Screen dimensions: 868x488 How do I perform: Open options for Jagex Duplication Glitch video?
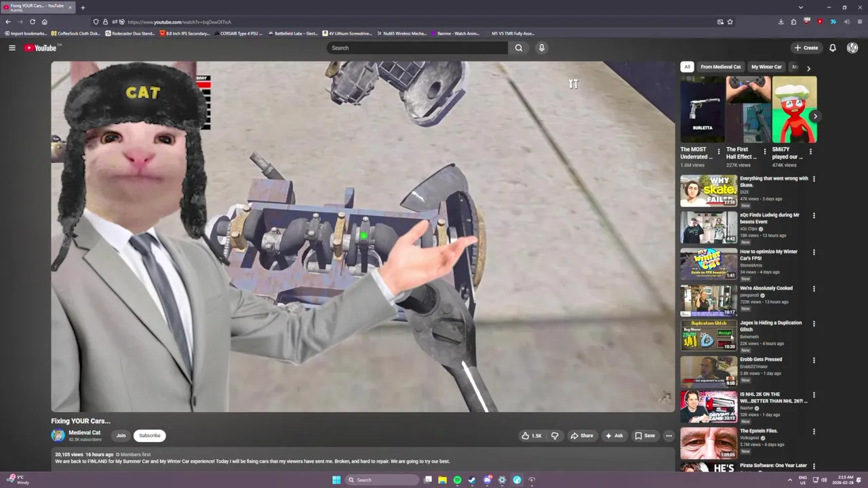point(814,323)
